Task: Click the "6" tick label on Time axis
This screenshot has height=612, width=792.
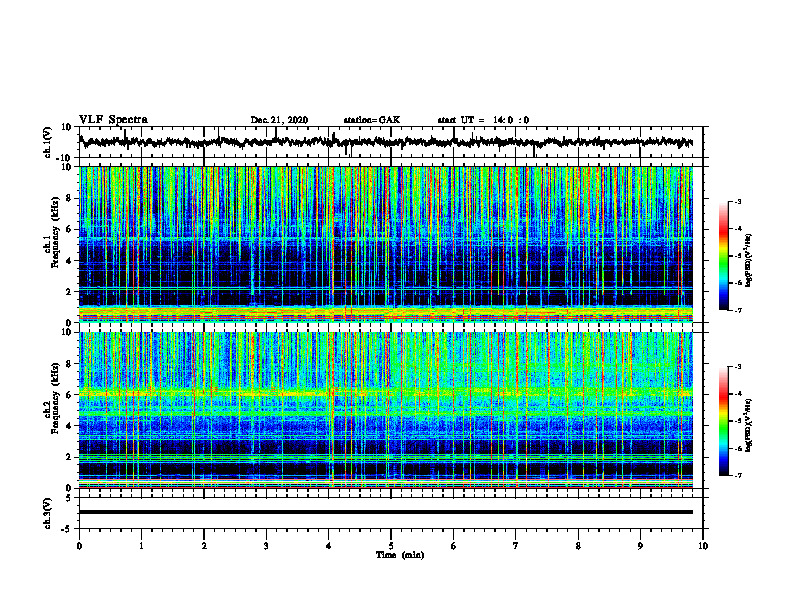Action: (454, 546)
